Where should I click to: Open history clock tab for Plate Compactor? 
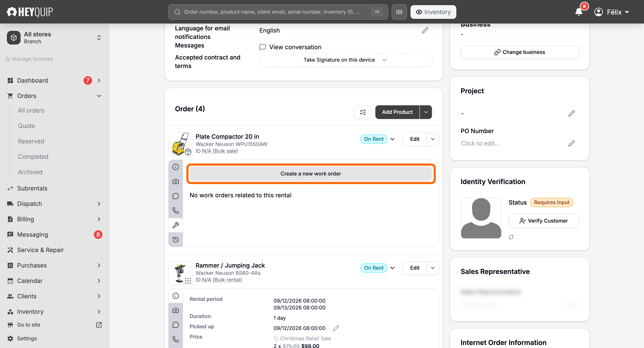tap(176, 239)
